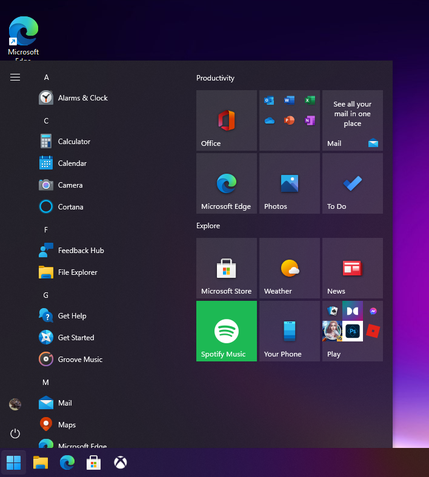Click the letter A section header
429x477 pixels.
(x=46, y=77)
